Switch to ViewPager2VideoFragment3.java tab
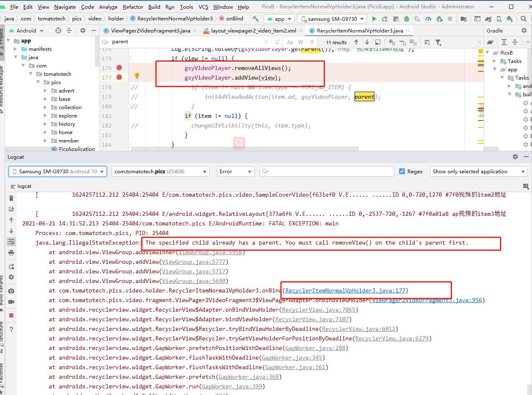Viewport: 532px width, 395px height. tap(150, 30)
